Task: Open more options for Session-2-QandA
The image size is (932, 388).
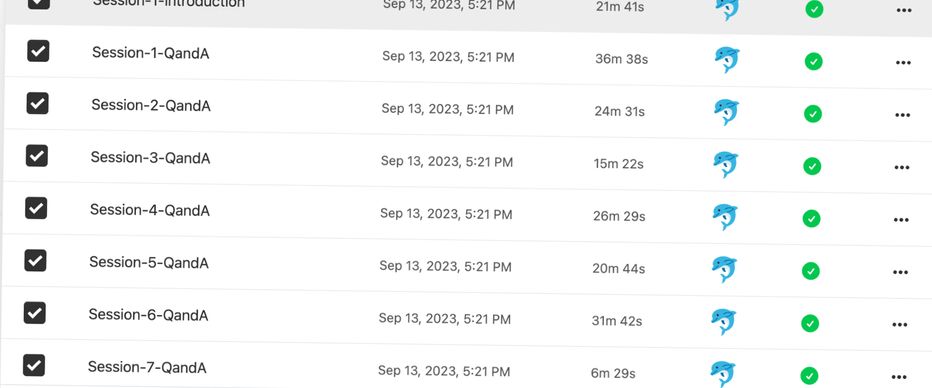Action: [902, 115]
